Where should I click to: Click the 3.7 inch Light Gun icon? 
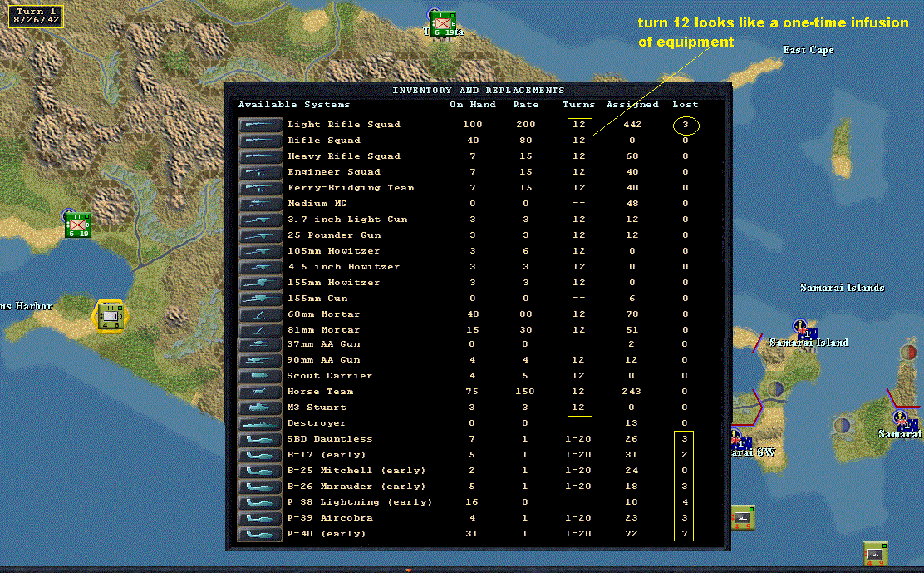pyautogui.click(x=260, y=220)
